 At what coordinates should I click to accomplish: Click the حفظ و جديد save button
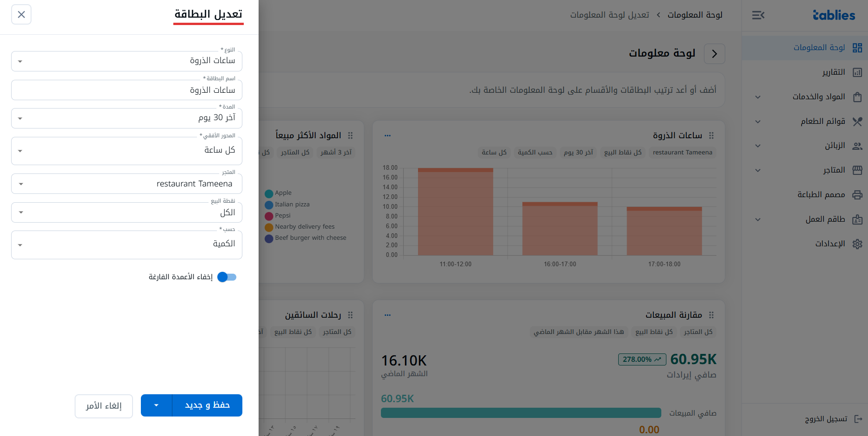point(207,405)
